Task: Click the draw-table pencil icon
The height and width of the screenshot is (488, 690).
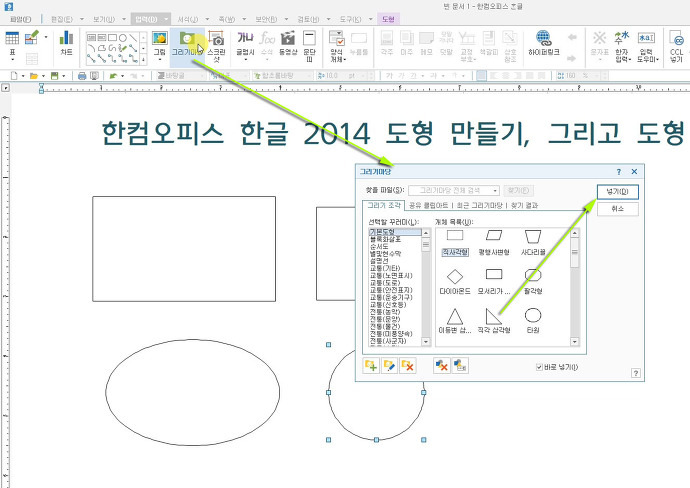Action: coord(32,38)
